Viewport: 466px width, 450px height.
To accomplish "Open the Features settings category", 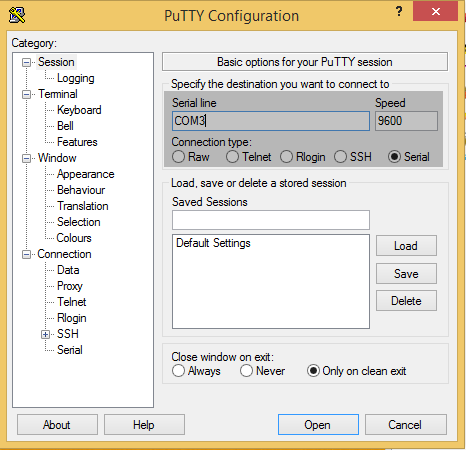I will click(77, 142).
